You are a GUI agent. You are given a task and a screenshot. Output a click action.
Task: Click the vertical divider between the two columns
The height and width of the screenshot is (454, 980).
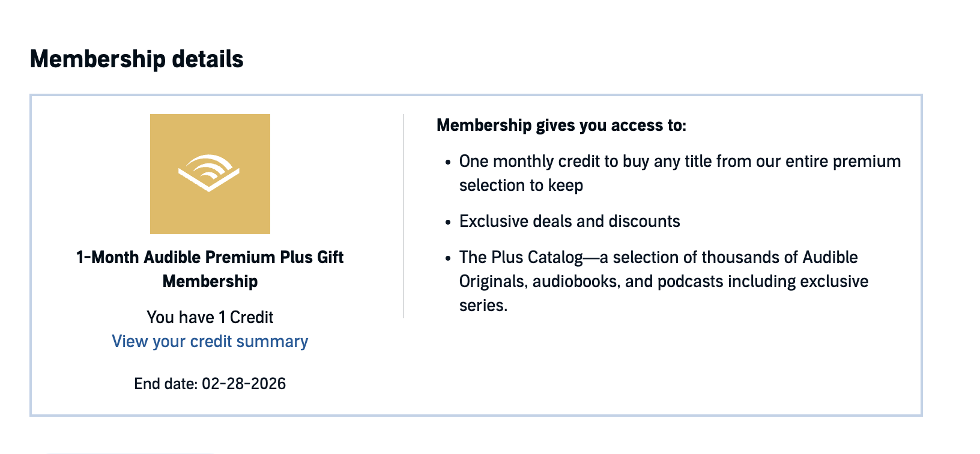point(404,216)
